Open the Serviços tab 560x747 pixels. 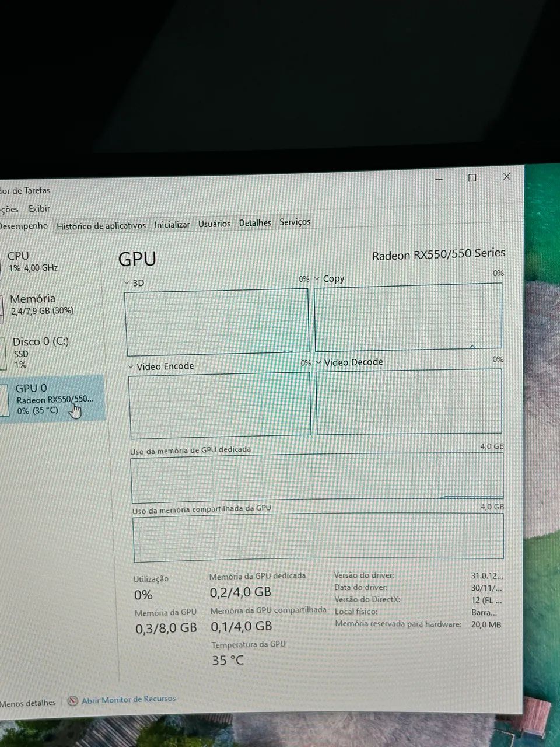coord(295,222)
